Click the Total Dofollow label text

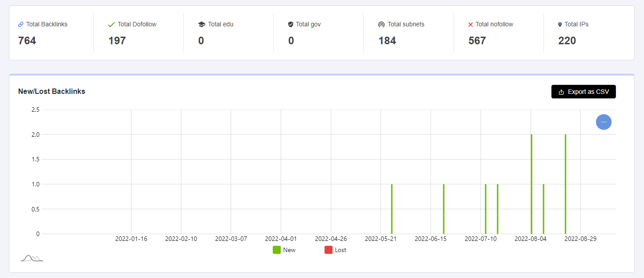(x=137, y=25)
